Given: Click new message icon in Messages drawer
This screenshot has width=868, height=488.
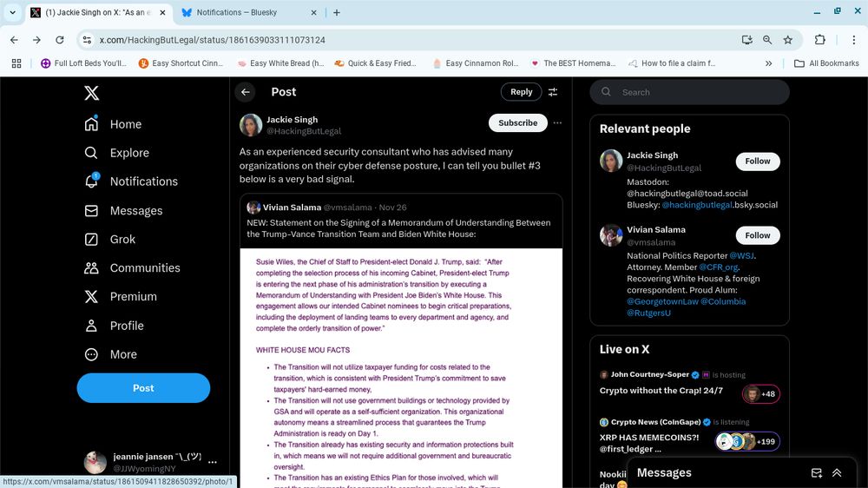Looking at the screenshot, I should coord(817,473).
